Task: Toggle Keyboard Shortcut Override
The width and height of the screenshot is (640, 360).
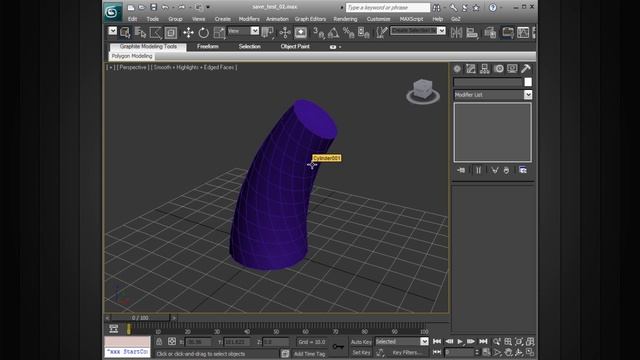Action: tap(300, 32)
